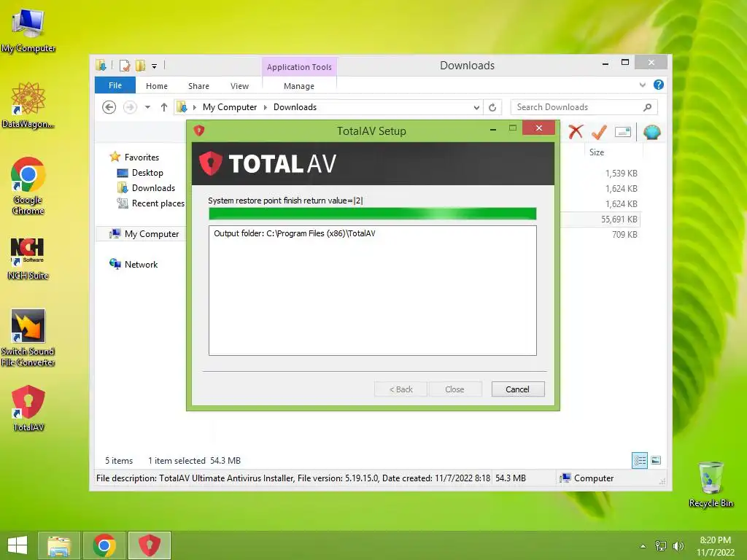Switch Explorer to details view icon

click(x=639, y=460)
